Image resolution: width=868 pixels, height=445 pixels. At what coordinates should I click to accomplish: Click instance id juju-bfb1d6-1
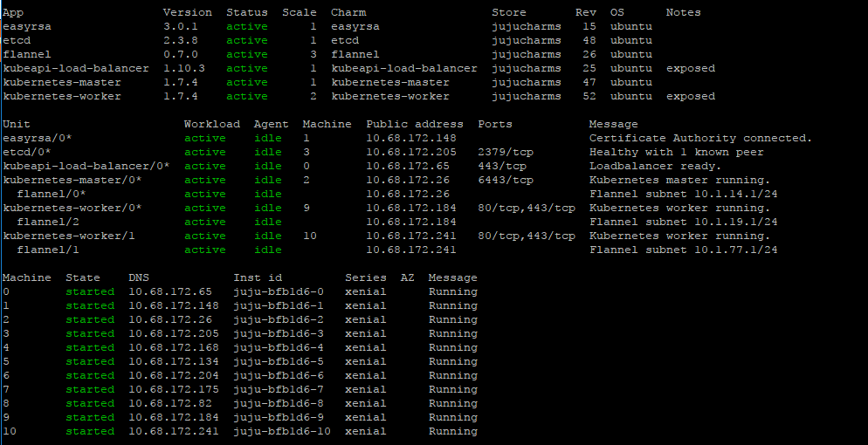point(279,305)
